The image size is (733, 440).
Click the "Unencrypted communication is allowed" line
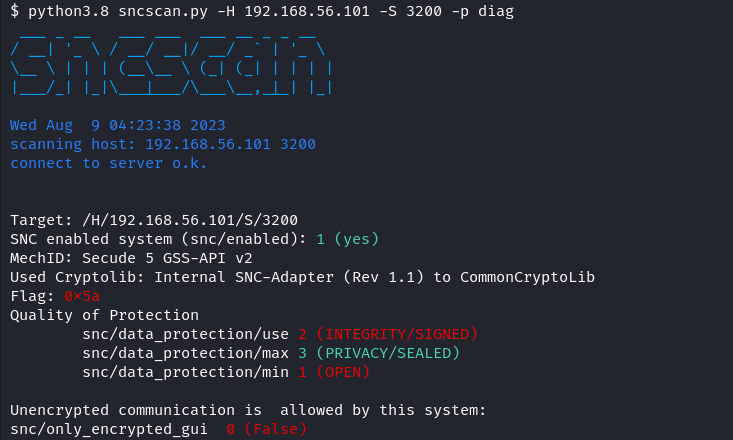click(248, 410)
